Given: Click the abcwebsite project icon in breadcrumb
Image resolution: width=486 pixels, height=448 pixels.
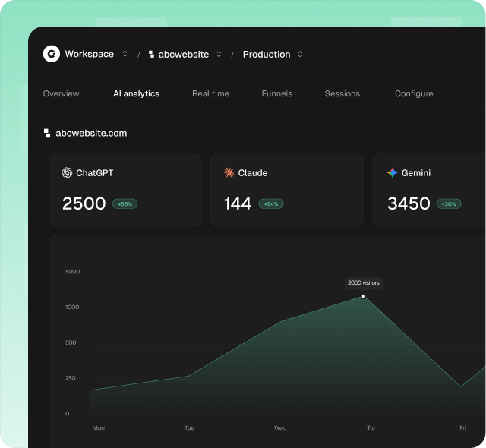Looking at the screenshot, I should (151, 54).
